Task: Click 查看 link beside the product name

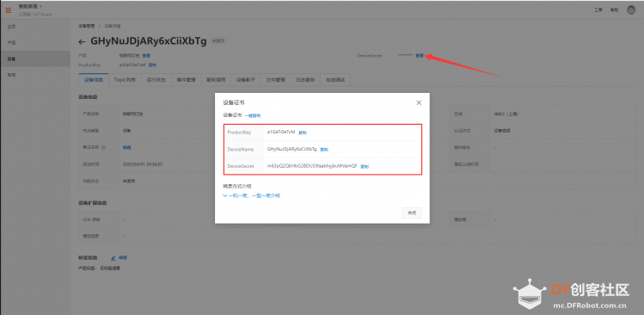Action: pos(146,56)
